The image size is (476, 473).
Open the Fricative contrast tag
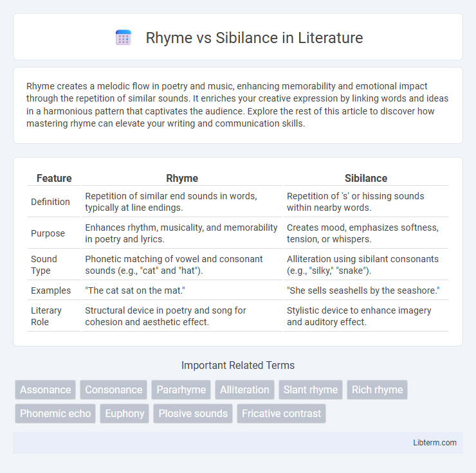click(281, 413)
